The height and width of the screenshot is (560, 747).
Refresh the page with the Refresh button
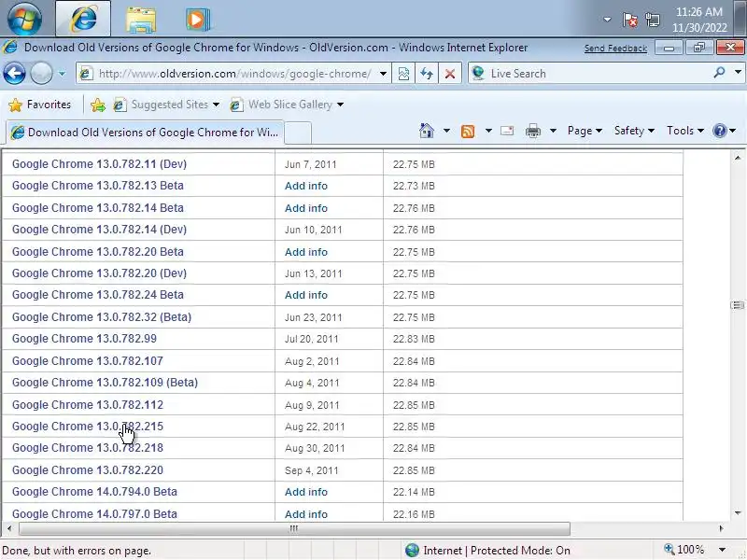pos(427,74)
